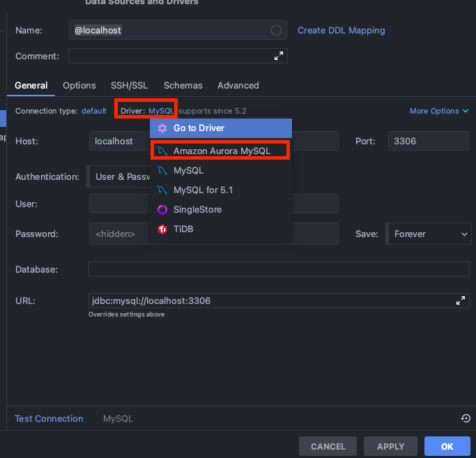Image resolution: width=476 pixels, height=458 pixels.
Task: Open the Options tab
Action: pyautogui.click(x=79, y=86)
